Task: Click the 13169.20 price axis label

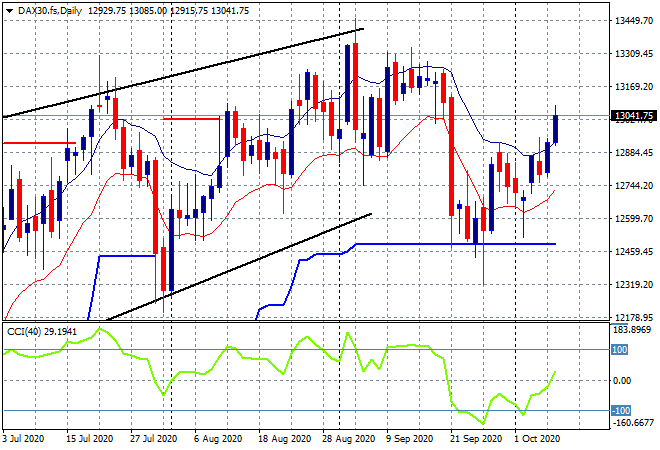Action: coord(633,87)
